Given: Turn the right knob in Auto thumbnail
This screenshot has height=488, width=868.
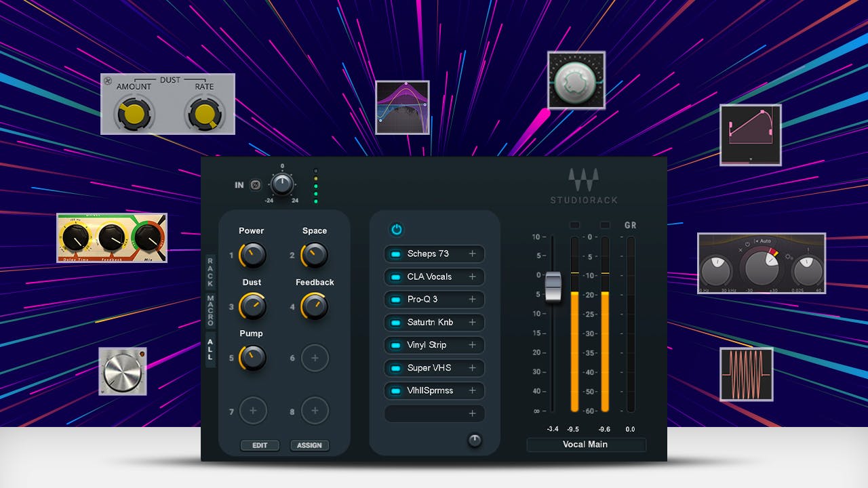Looking at the screenshot, I should (x=808, y=271).
